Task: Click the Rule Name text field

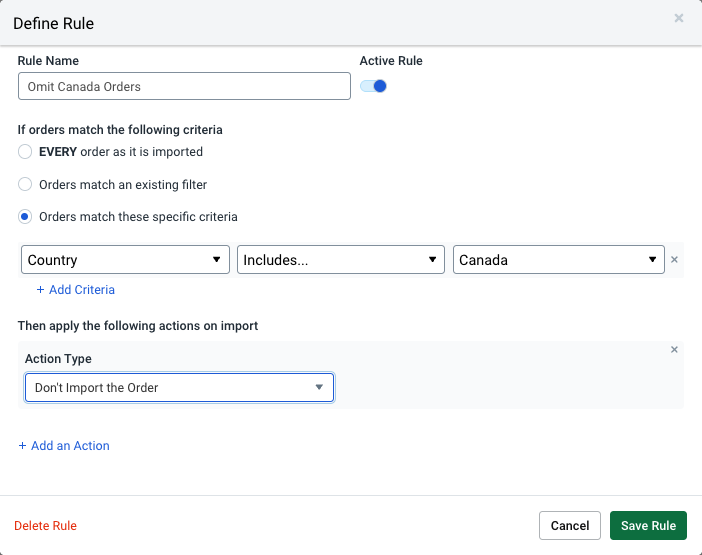Action: coord(184,87)
